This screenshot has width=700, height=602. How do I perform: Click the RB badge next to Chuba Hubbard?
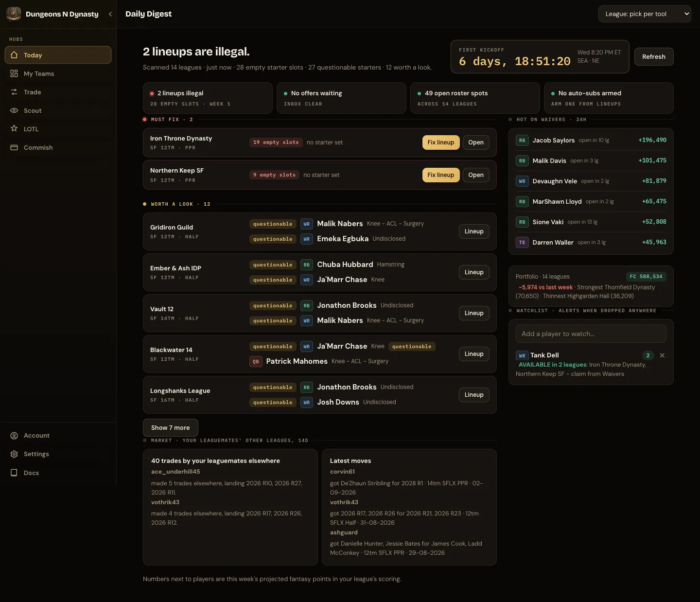pos(307,265)
